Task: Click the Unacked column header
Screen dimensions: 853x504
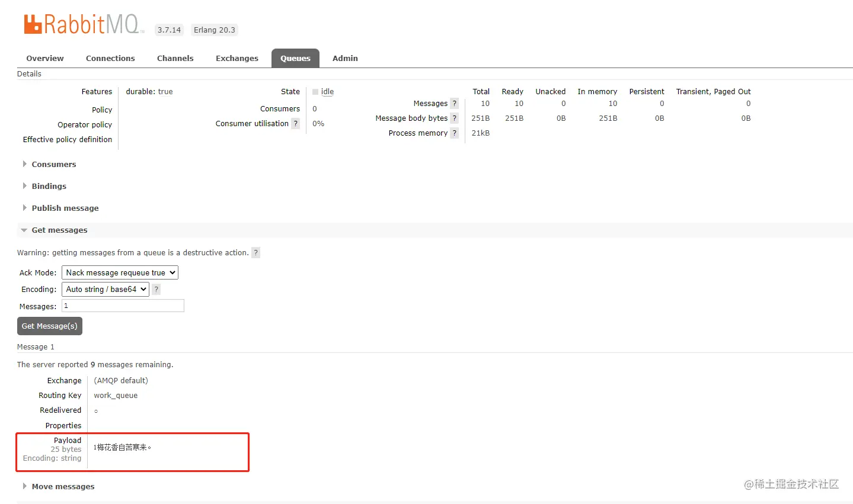Action: click(551, 92)
